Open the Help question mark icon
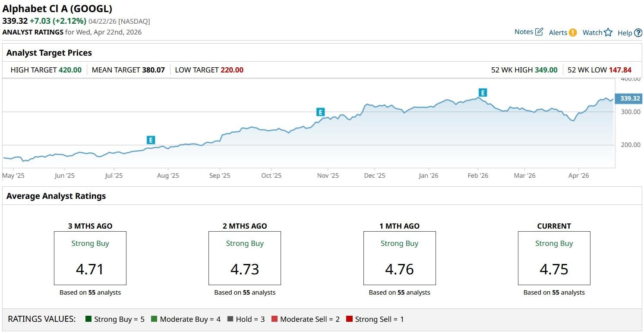 point(638,33)
